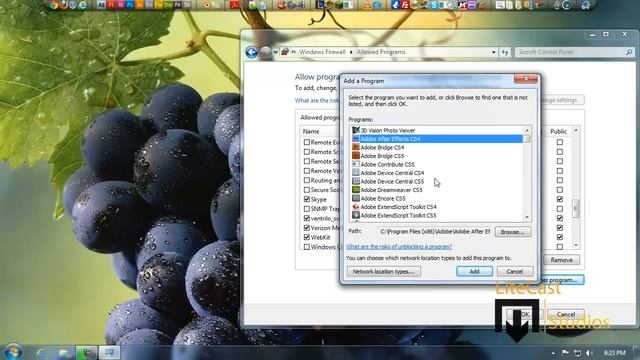Viewport: 640px width, 360px height.
Task: Open Network location types... button
Action: 384,271
